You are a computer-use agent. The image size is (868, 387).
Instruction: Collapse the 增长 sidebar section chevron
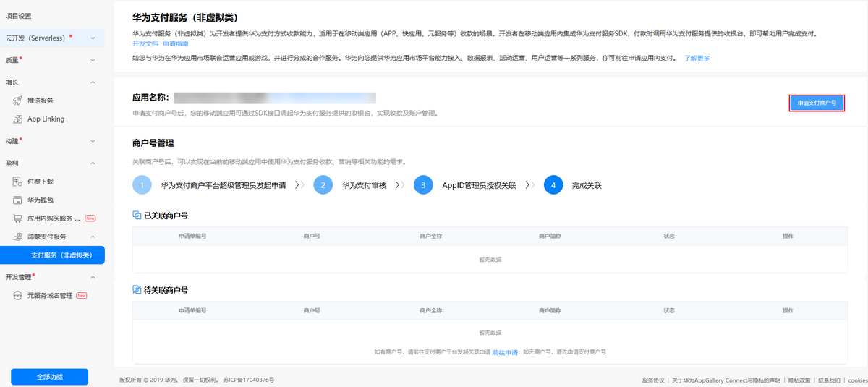point(93,82)
